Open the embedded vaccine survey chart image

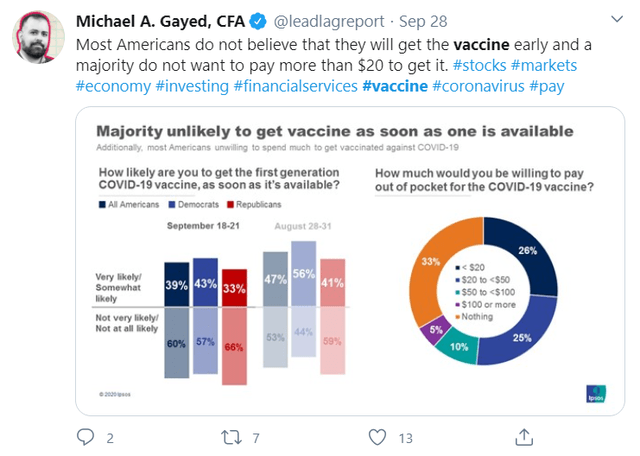350,261
